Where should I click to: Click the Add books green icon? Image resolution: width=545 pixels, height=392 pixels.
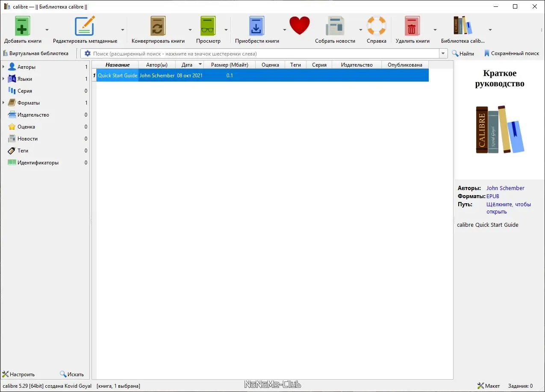tap(23, 26)
